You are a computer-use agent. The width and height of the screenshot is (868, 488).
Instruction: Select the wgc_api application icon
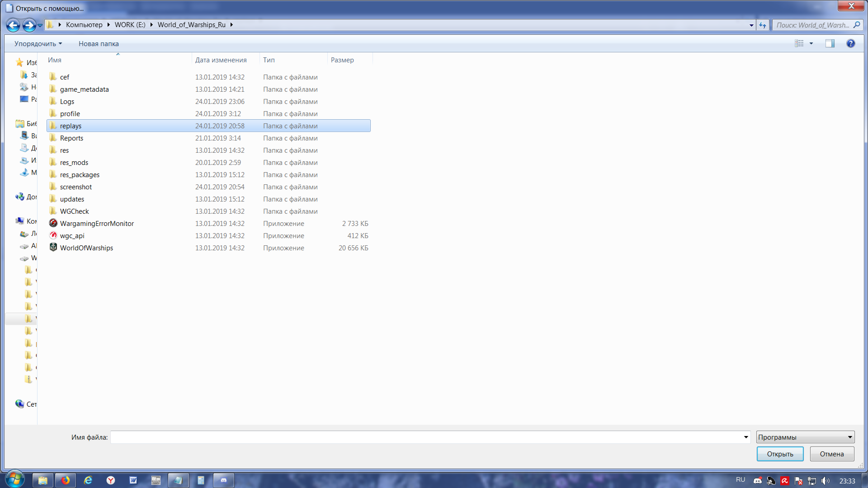coord(53,235)
